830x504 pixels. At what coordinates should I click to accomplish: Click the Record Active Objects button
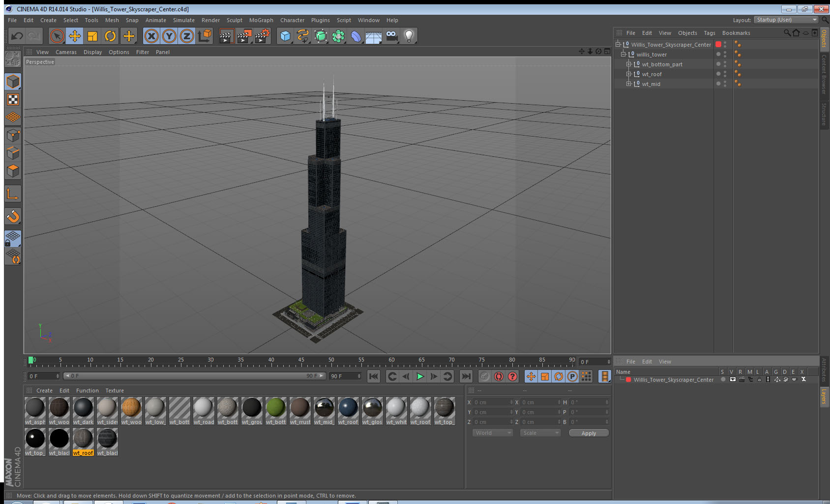click(485, 376)
